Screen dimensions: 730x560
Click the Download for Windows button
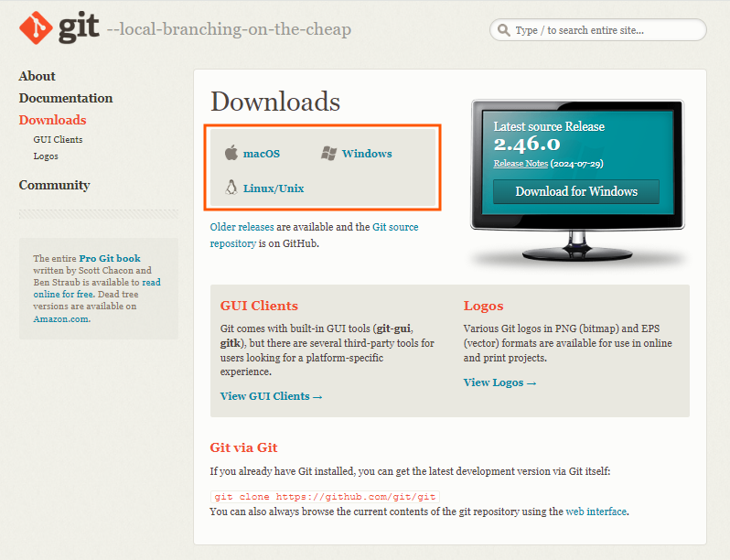[x=576, y=191]
